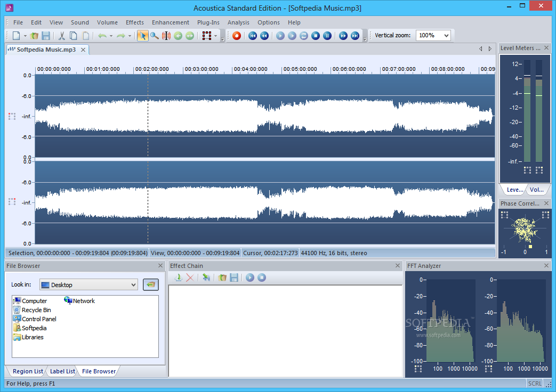
Task: Redo the last action
Action: [x=121, y=36]
